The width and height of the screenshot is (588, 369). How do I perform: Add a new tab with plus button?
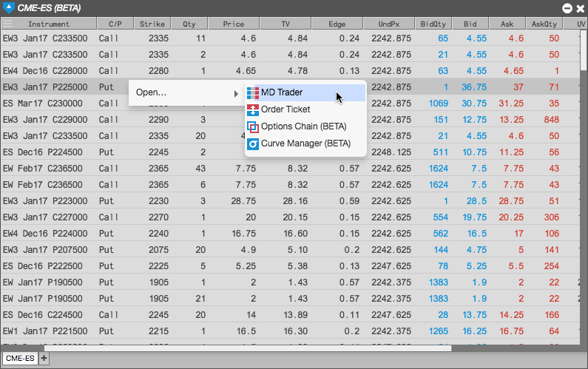click(44, 358)
